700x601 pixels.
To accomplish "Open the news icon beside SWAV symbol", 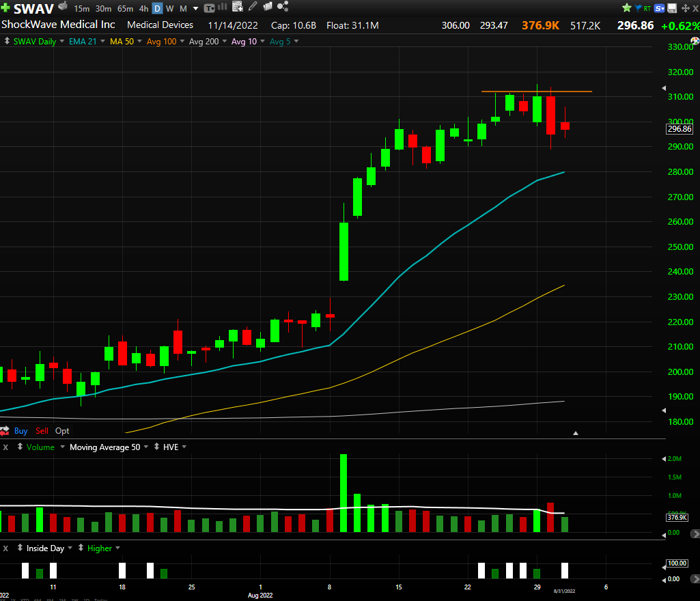I will tap(63, 6).
